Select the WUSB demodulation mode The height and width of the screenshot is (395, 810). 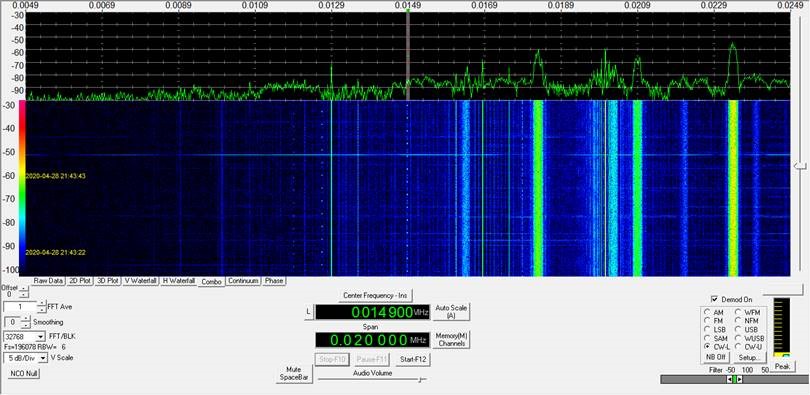pyautogui.click(x=738, y=338)
